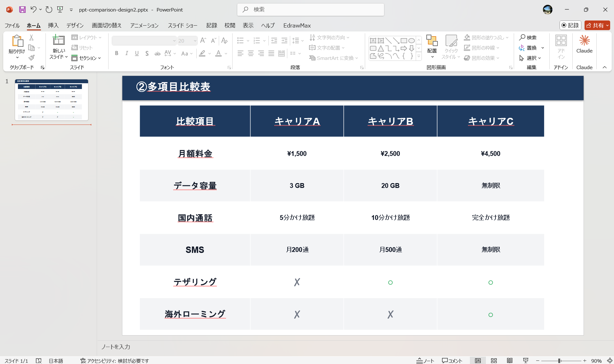Adjust the zoom slider handle
Screen dimensions: 614x364
click(x=559, y=360)
